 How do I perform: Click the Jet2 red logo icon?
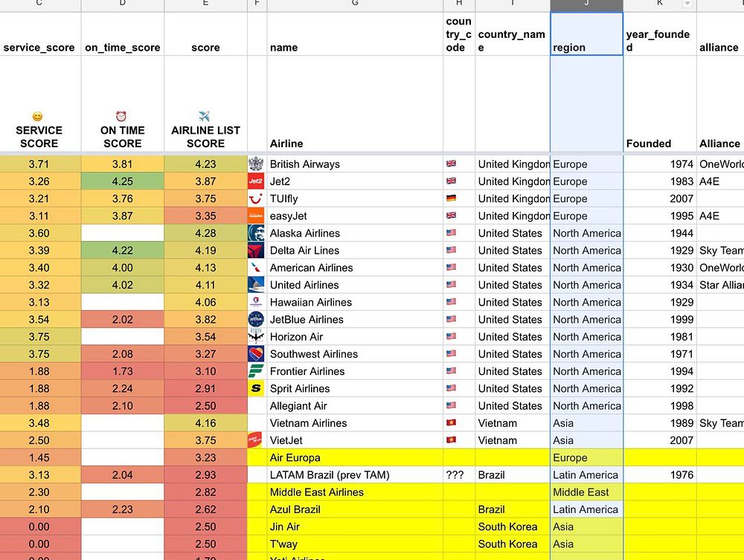(x=256, y=181)
